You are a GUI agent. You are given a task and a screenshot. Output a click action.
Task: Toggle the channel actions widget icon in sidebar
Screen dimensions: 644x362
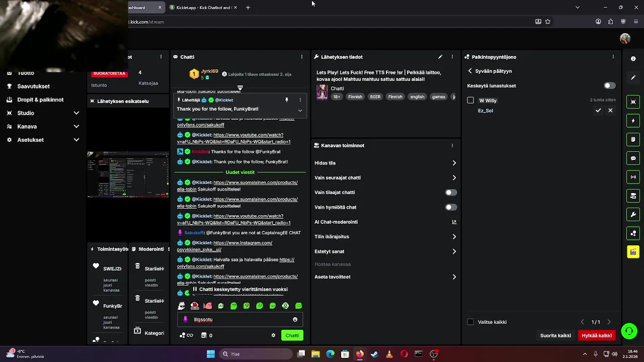tap(633, 196)
